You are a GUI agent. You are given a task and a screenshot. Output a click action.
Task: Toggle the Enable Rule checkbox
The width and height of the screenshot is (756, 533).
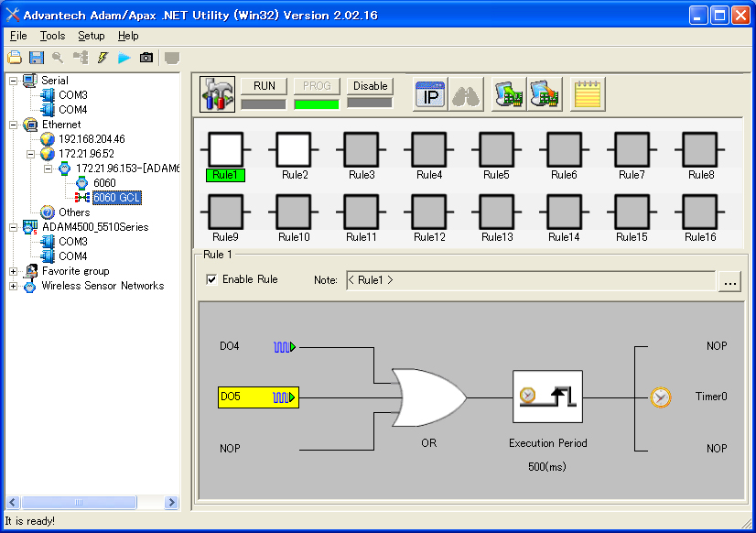[211, 279]
